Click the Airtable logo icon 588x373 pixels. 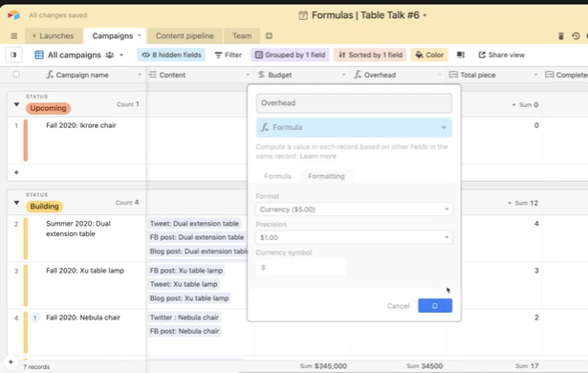(x=14, y=15)
